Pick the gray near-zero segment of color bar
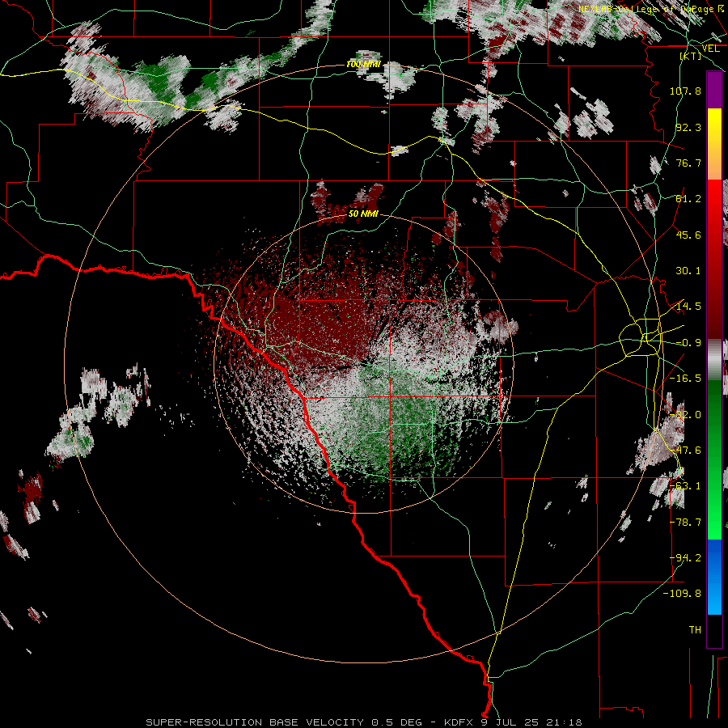The image size is (728, 728). pos(714,360)
